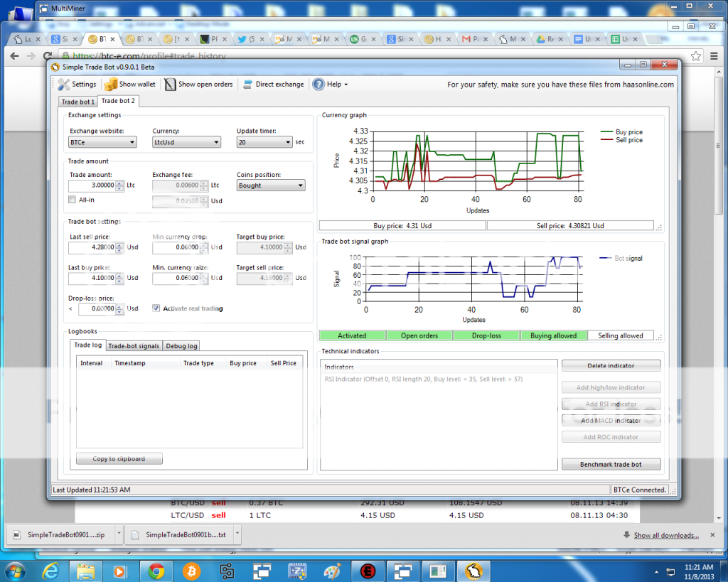The height and width of the screenshot is (582, 728).
Task: Close the Chrome downloads bar
Action: 712,535
